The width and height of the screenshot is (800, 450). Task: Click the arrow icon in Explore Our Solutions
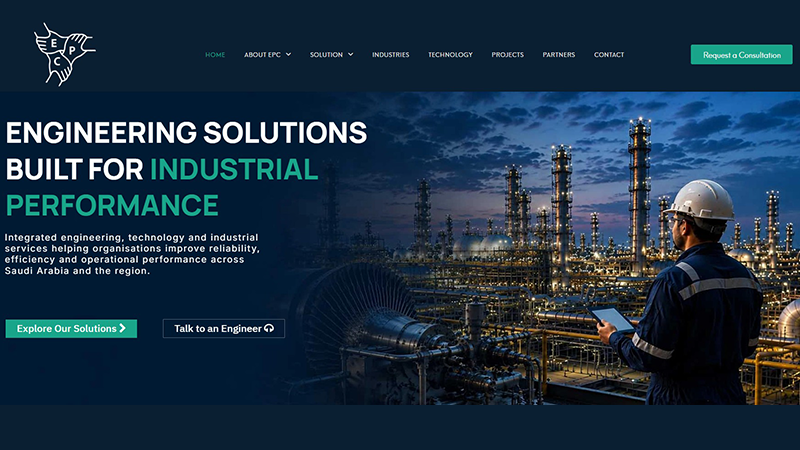pyautogui.click(x=122, y=328)
